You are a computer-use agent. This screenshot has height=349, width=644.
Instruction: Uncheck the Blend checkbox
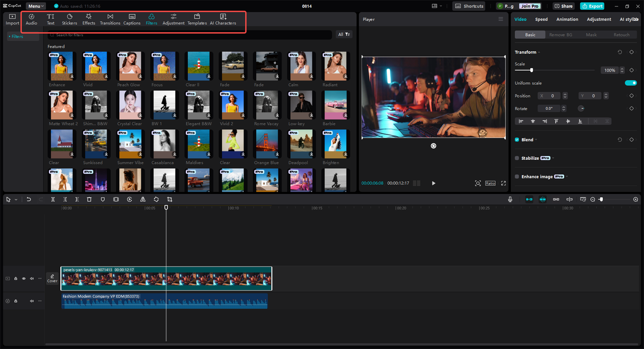click(517, 139)
